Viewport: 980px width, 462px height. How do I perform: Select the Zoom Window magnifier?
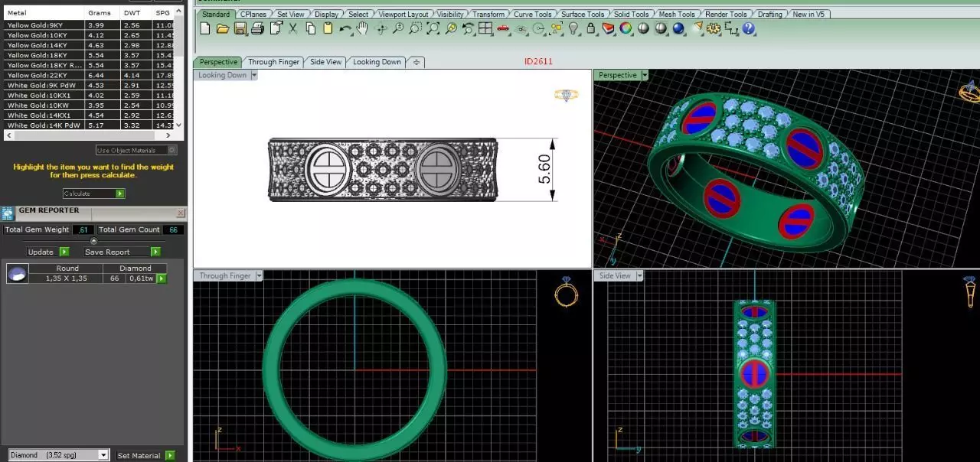tap(415, 28)
